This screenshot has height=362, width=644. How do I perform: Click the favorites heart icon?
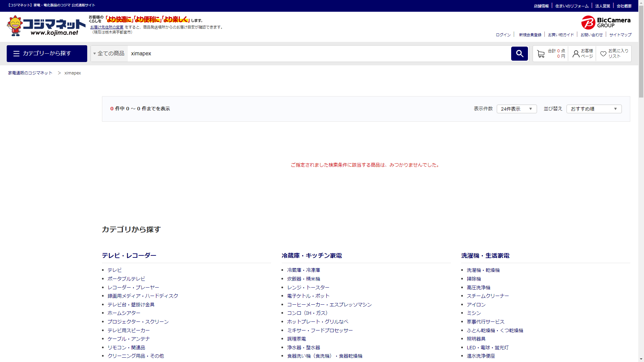tap(603, 54)
